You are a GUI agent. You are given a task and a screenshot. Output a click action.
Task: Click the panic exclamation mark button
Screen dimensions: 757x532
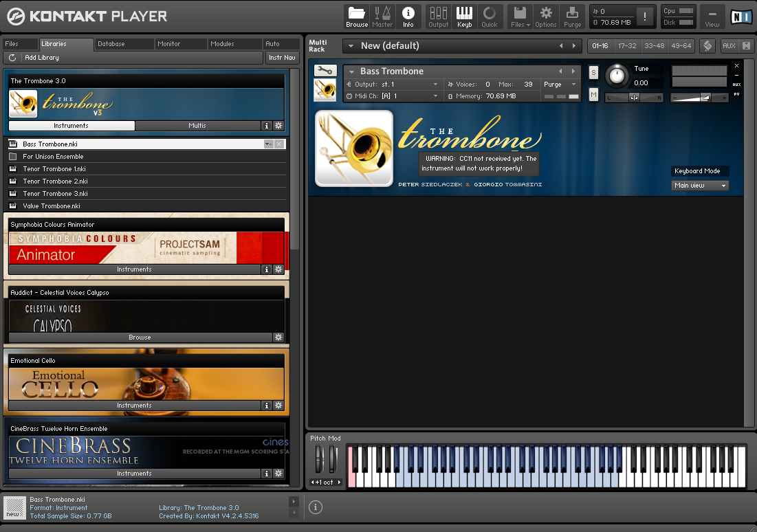pos(644,17)
